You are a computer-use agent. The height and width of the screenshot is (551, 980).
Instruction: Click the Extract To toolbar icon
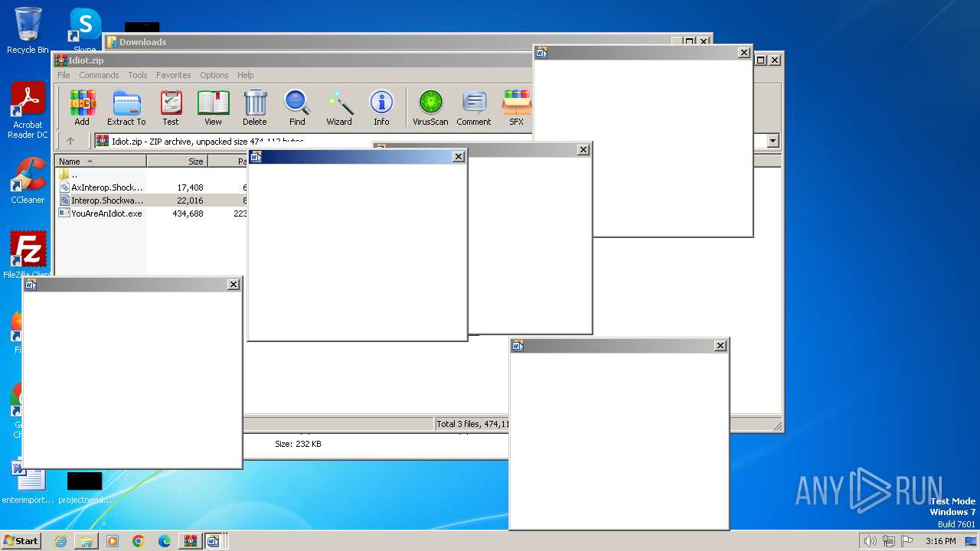(126, 108)
